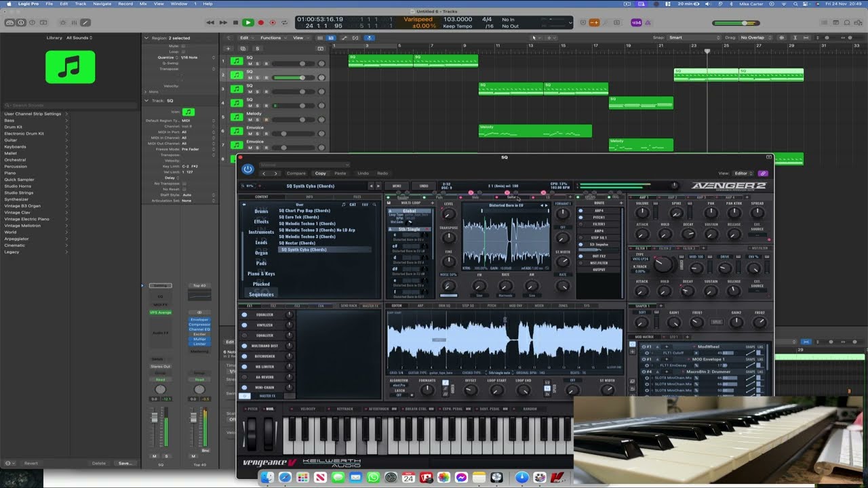Open the Functions dropdown in tracks area
The image size is (868, 488).
pyautogui.click(x=273, y=38)
